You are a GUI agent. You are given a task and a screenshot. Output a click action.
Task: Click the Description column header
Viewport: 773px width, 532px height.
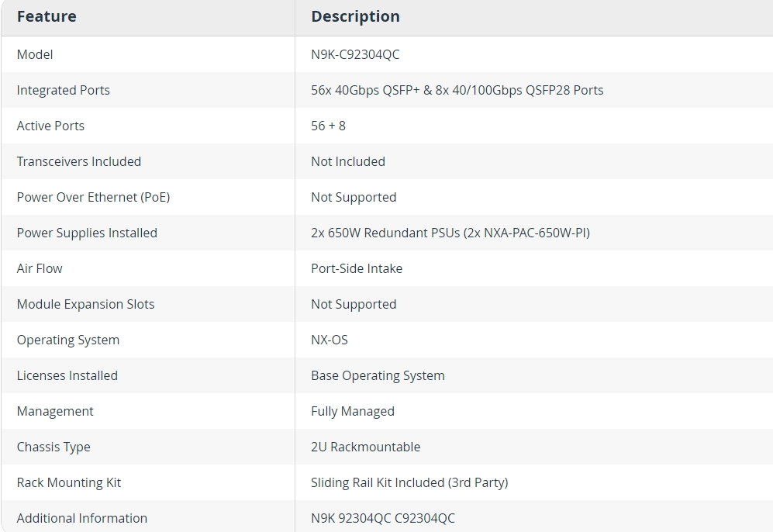[355, 16]
